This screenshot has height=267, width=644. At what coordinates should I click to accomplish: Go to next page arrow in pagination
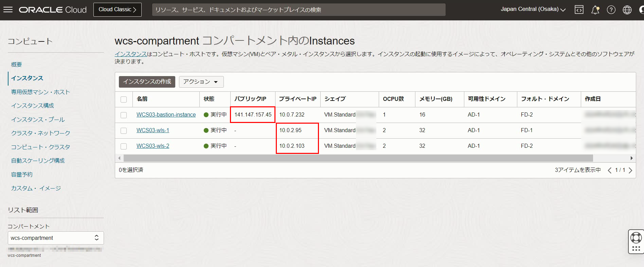[630, 170]
